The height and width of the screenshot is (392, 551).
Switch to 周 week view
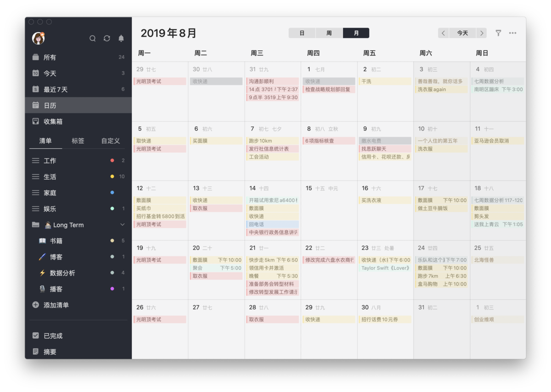coord(329,33)
